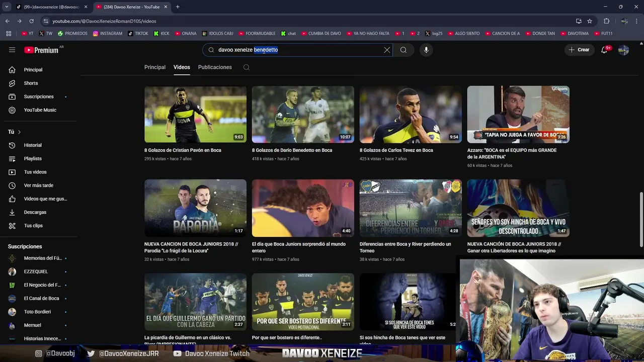Open the TIKTOK bookmark
644x362 pixels.
click(x=138, y=34)
